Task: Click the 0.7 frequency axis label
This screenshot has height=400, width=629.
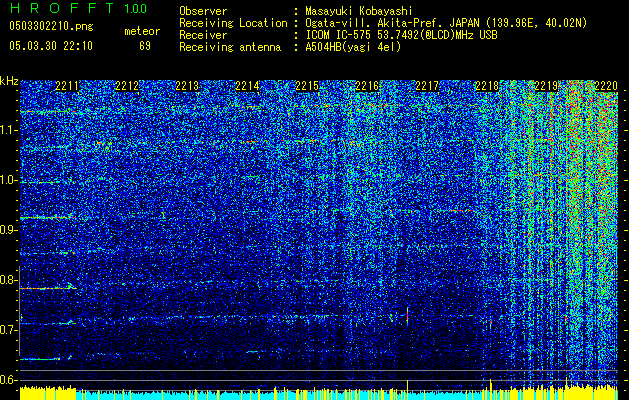Action: [9, 330]
